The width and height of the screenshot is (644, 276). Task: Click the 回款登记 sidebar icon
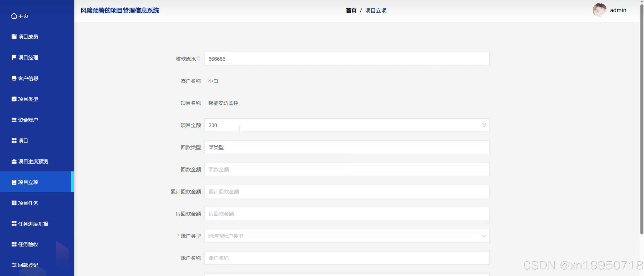click(x=14, y=265)
